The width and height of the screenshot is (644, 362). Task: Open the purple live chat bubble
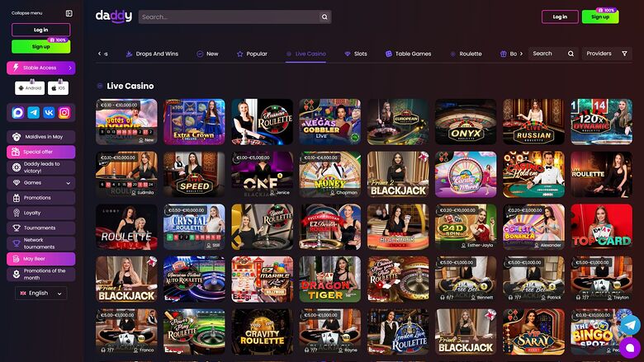[x=630, y=348]
